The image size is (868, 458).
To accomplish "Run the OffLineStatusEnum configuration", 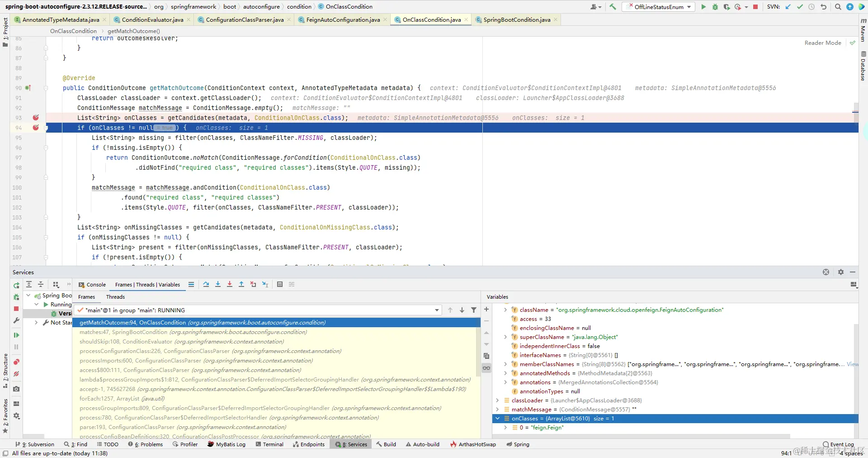I will pyautogui.click(x=703, y=7).
